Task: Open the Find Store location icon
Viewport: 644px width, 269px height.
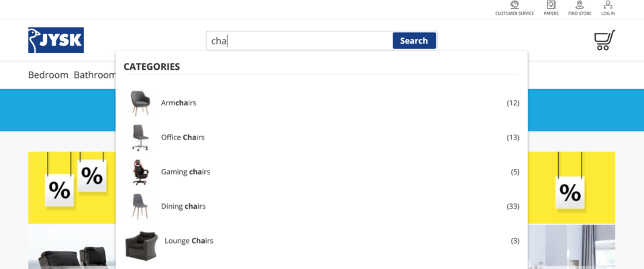Action: coord(580,5)
